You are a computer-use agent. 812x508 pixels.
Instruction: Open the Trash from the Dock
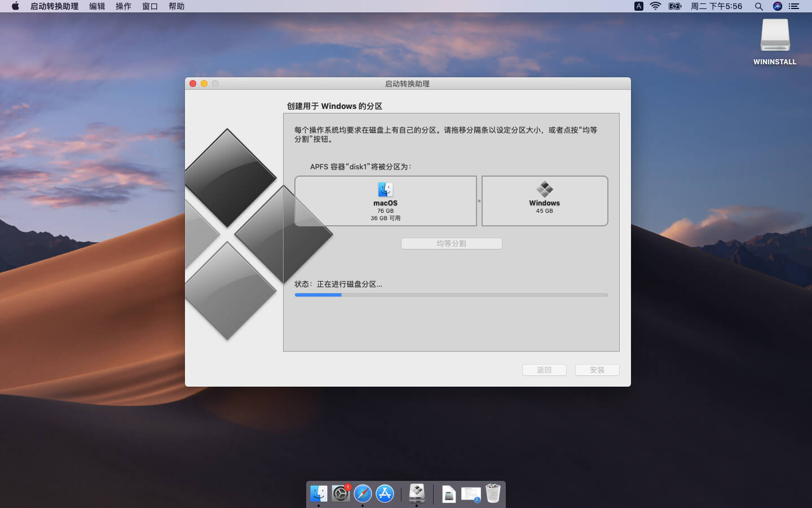pyautogui.click(x=493, y=493)
